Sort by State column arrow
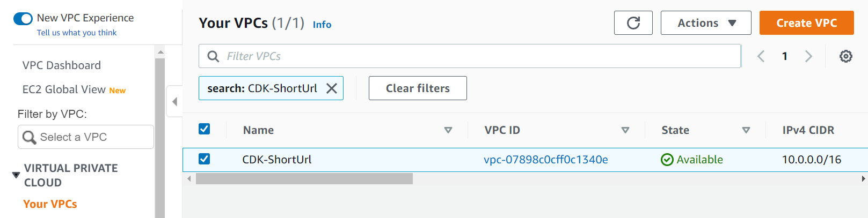 pyautogui.click(x=746, y=130)
